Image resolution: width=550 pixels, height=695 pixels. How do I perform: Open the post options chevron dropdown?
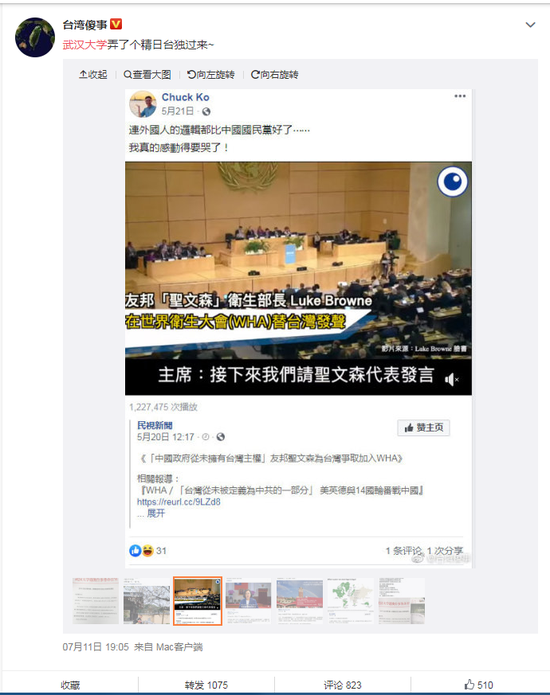[x=530, y=25]
